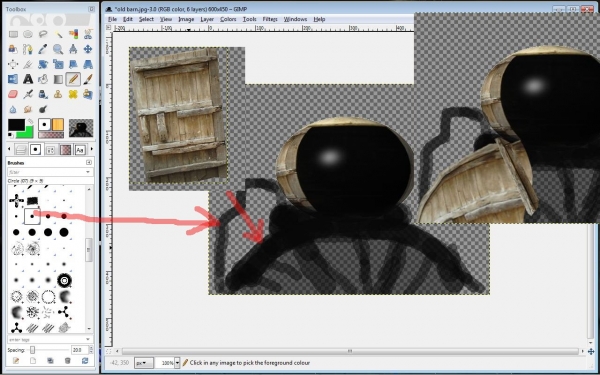600x375 pixels.
Task: Select the Ink tool
Action: pos(43,94)
